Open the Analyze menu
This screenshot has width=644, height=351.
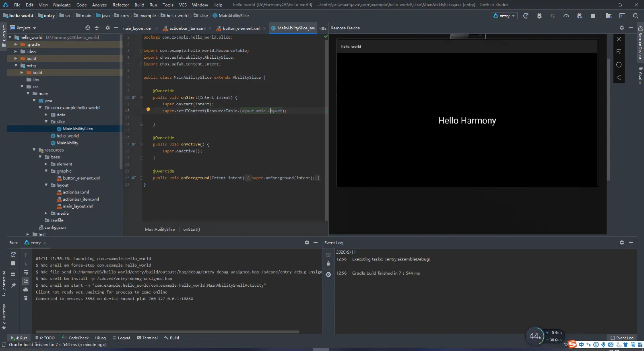point(99,5)
